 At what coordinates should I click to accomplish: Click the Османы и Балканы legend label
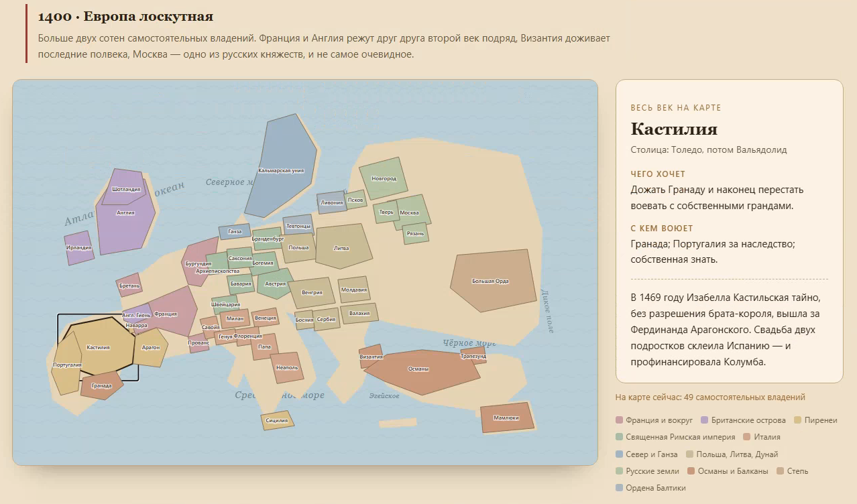click(x=733, y=471)
